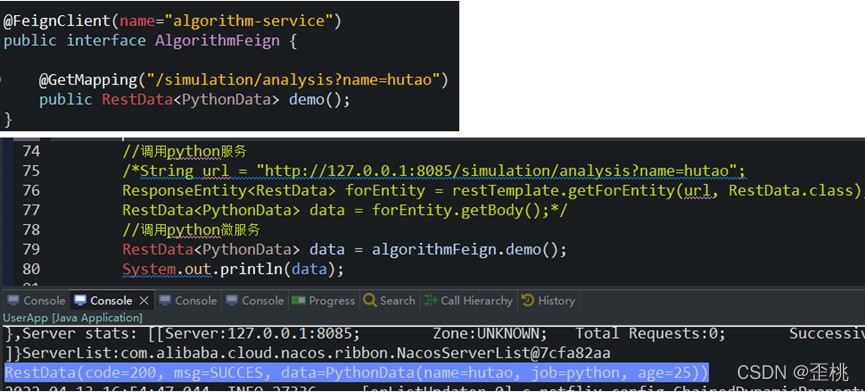Click forEntity.getBody() on line 77
The image size is (865, 392).
461,210
